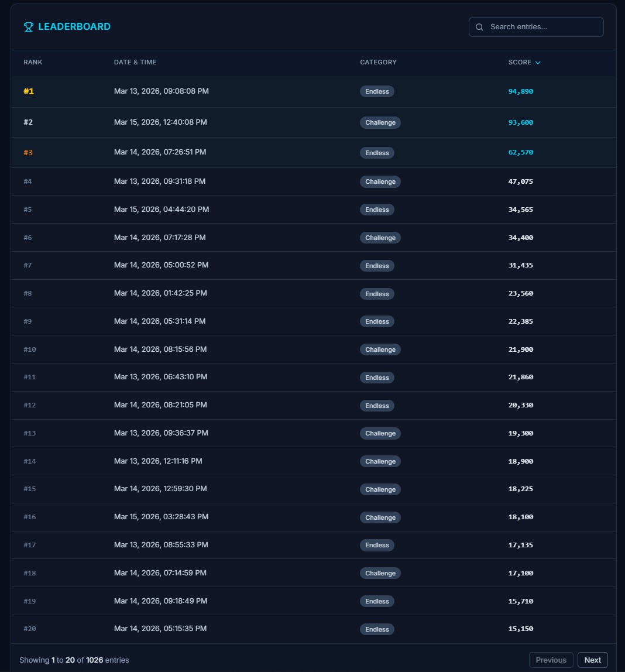Click the Score sort chevron arrow

coord(538,63)
